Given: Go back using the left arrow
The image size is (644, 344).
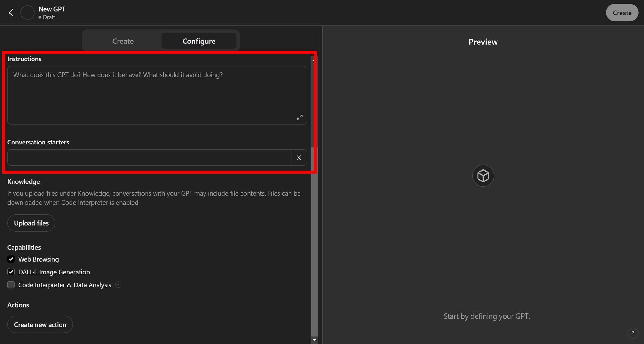Looking at the screenshot, I should (11, 13).
